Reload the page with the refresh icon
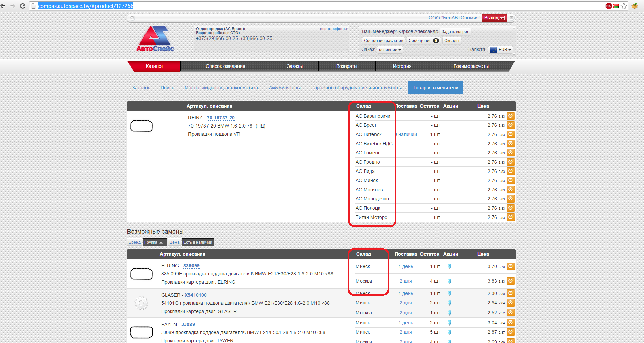 (x=23, y=6)
